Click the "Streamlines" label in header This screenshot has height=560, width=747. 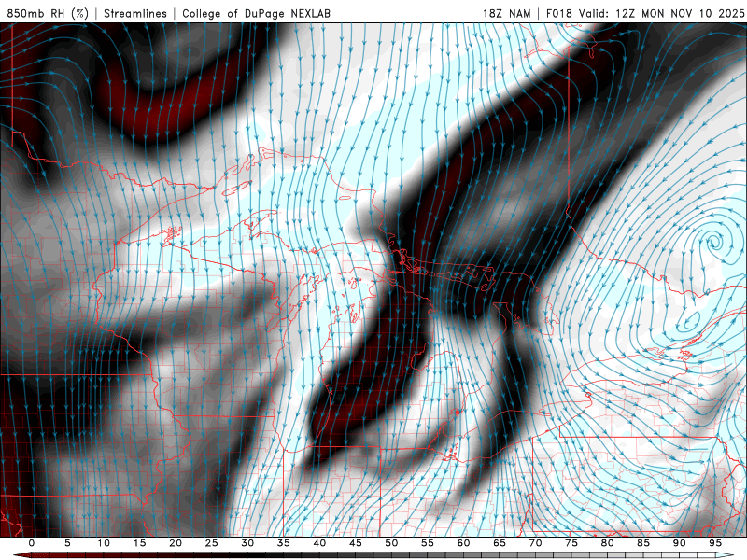135,13
